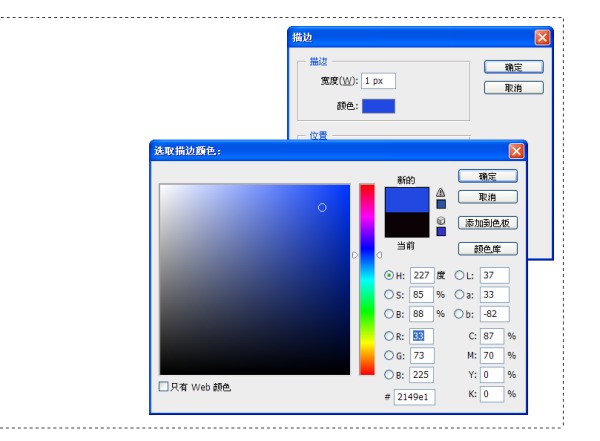Click the blue 颜色 swatch in stroke dialog

tap(379, 105)
